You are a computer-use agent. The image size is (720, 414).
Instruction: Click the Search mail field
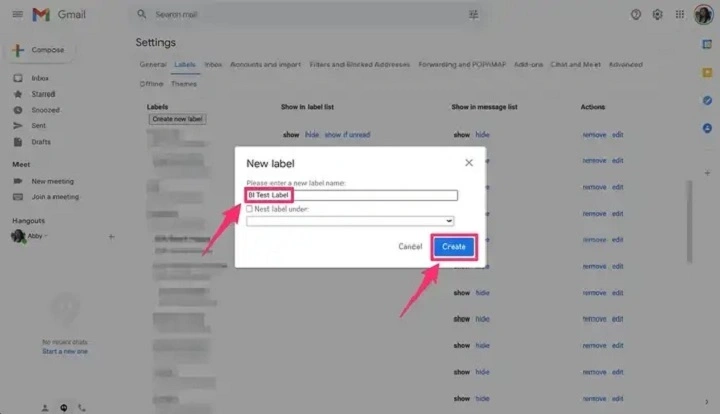pos(300,15)
